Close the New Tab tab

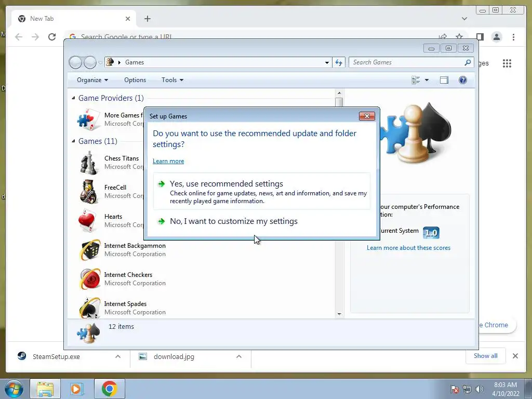[x=128, y=19]
